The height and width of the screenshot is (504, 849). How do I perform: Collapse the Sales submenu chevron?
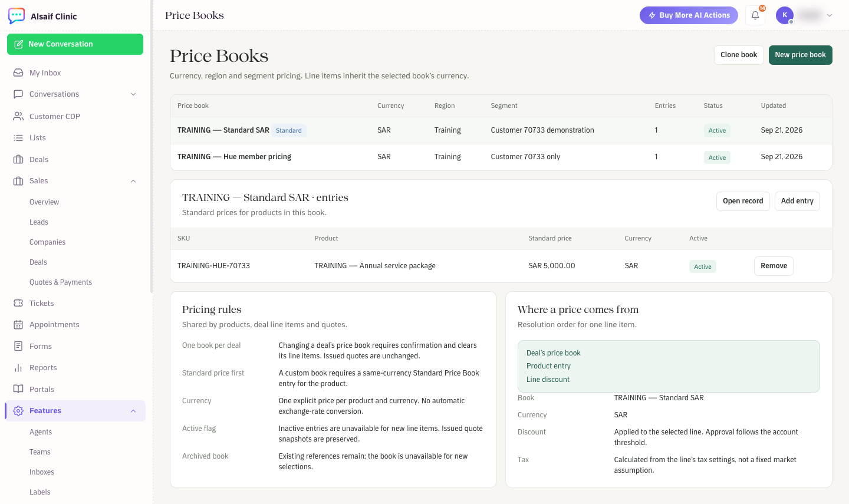click(133, 181)
